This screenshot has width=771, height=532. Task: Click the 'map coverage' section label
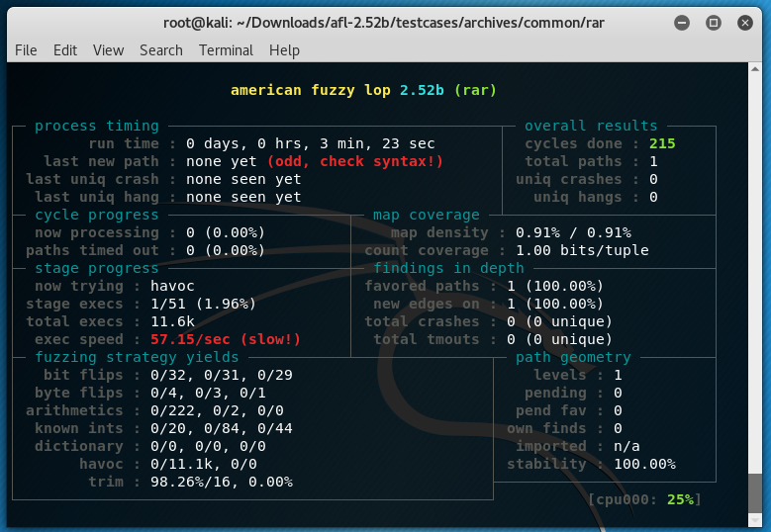(x=426, y=215)
